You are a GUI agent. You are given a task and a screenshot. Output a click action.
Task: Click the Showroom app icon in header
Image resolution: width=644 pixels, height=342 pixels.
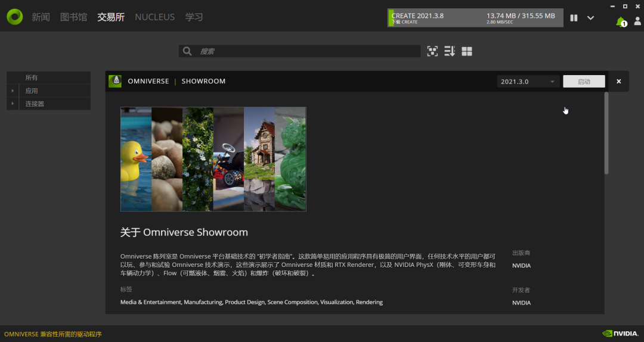115,81
